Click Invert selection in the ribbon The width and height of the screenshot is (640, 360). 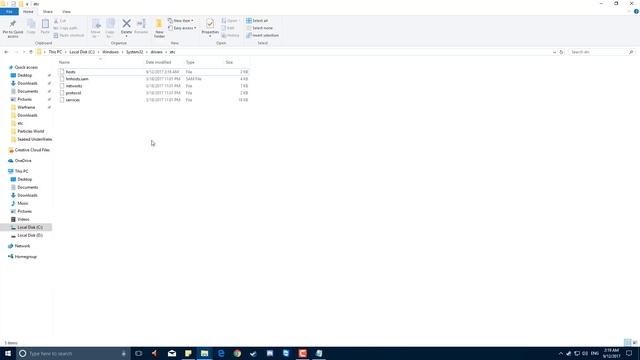(262, 36)
